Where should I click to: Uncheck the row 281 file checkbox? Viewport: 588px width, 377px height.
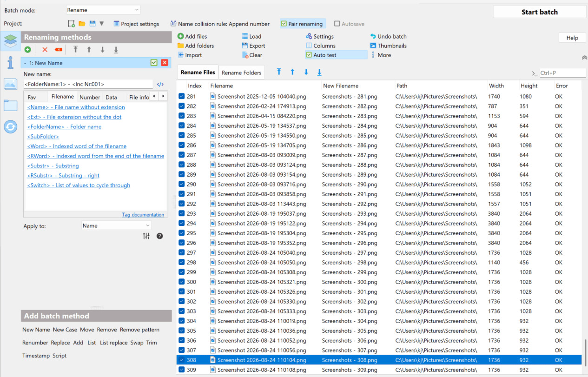182,96
